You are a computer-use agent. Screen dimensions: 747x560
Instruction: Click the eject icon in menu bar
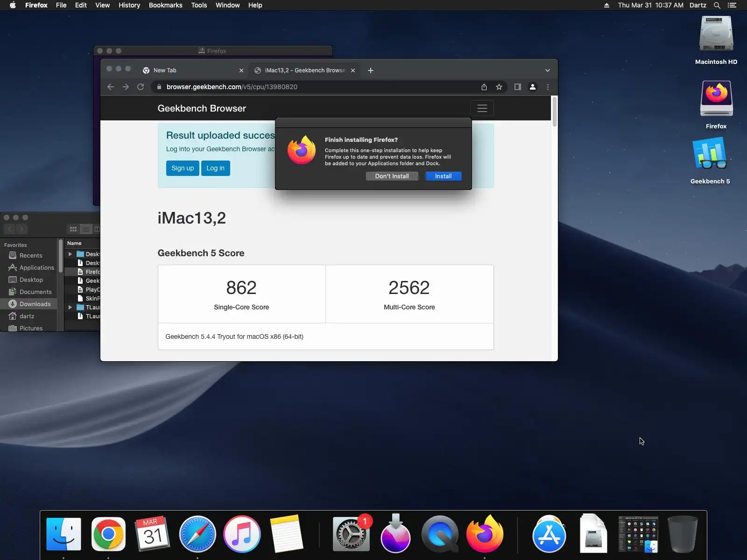tap(606, 5)
